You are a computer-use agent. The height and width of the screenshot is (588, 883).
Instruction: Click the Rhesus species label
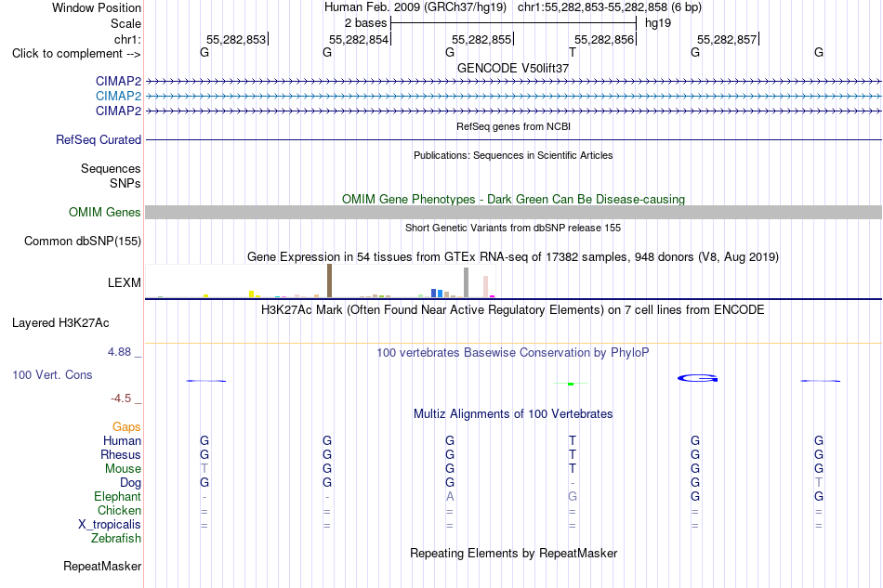[121, 454]
